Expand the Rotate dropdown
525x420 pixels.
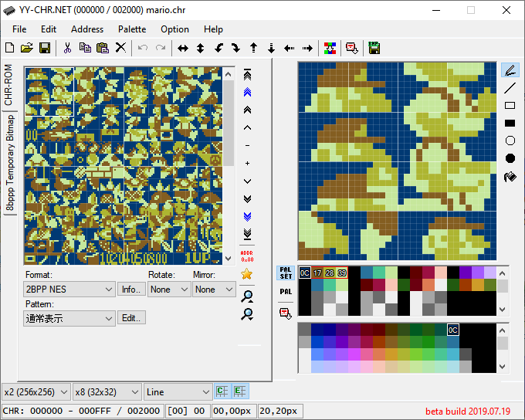coord(169,289)
